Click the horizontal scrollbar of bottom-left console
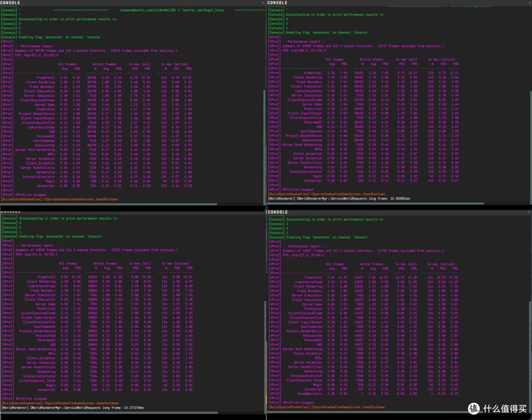532x420 pixels. [x=109, y=413]
